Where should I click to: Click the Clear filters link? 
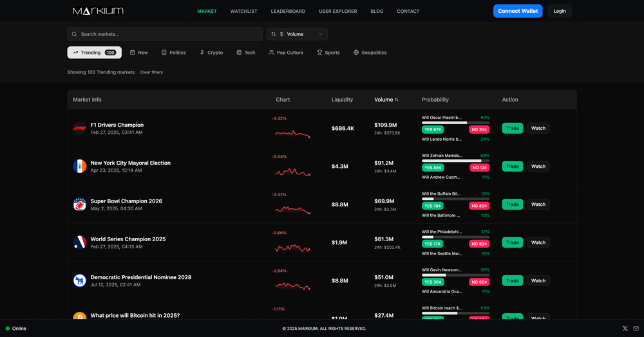point(151,72)
